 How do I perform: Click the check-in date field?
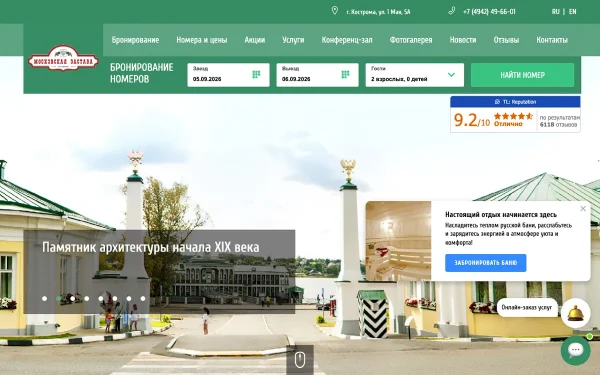click(228, 75)
